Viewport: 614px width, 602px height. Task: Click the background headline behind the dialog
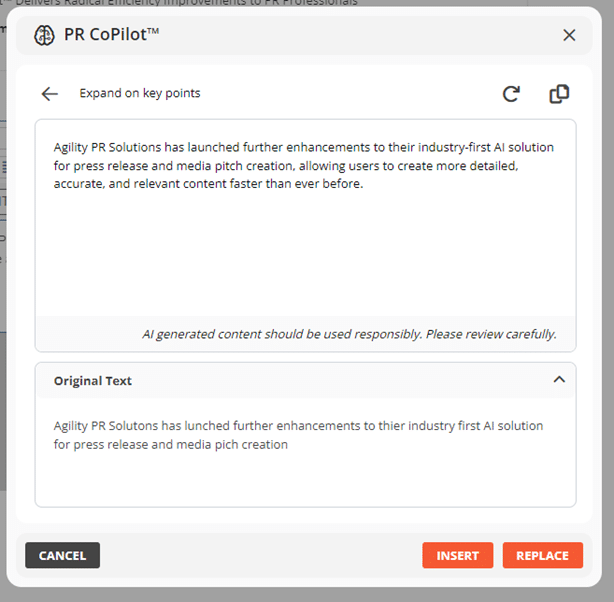pos(200,3)
